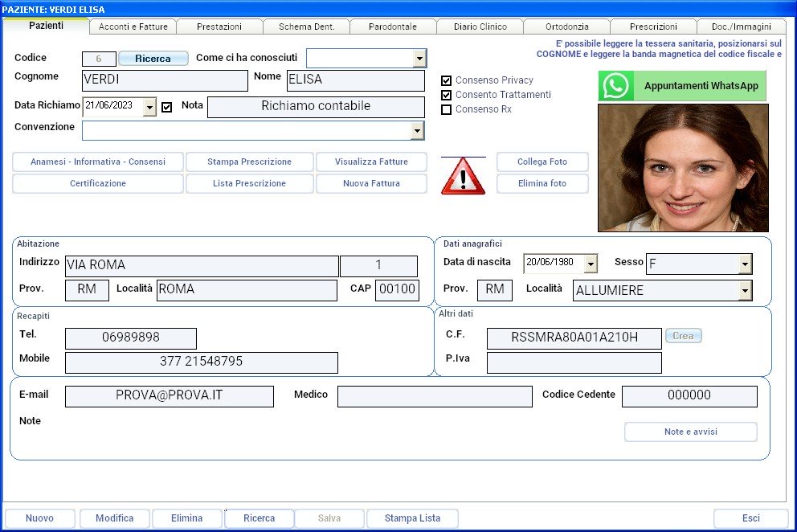Switch to the Schema Dent. tab
Image resolution: width=797 pixels, height=532 pixels.
click(x=306, y=26)
